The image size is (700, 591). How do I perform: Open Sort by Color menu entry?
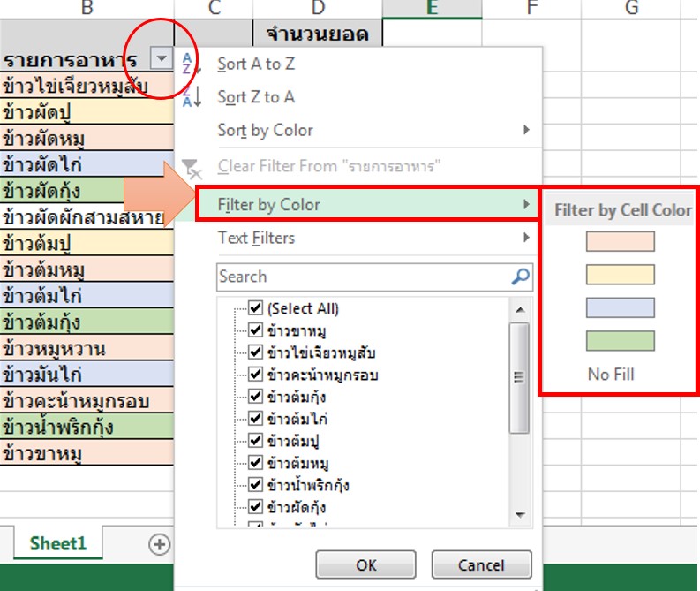click(x=358, y=130)
